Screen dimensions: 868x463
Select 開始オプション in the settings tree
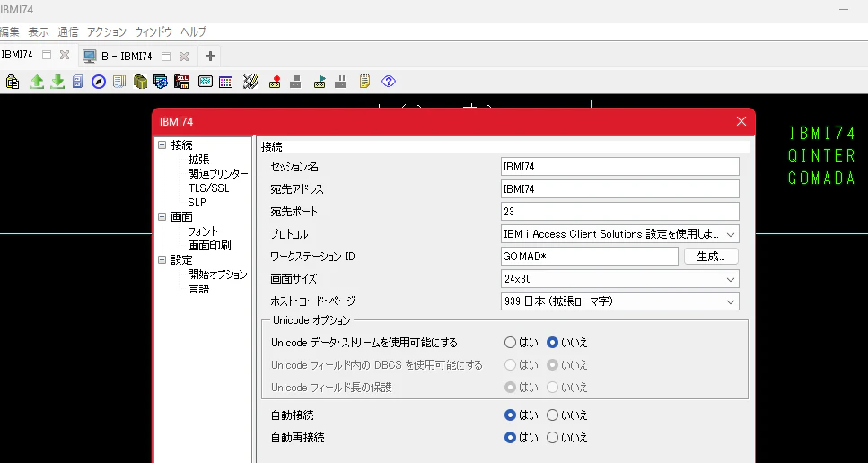[217, 275]
